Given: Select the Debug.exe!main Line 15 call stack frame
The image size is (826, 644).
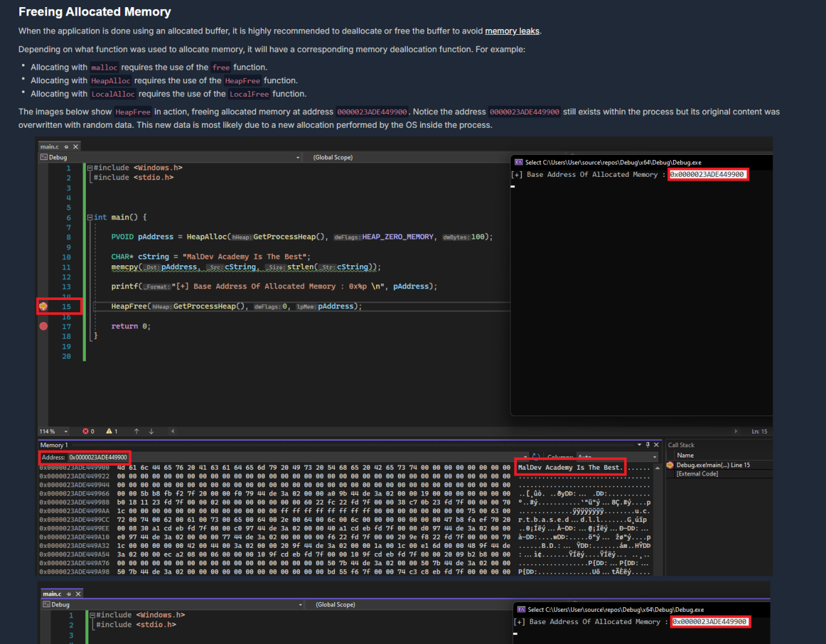Looking at the screenshot, I should 713,465.
